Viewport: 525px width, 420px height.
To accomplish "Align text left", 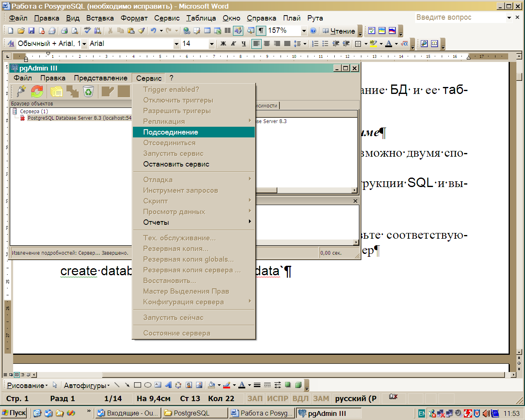I will 256,43.
